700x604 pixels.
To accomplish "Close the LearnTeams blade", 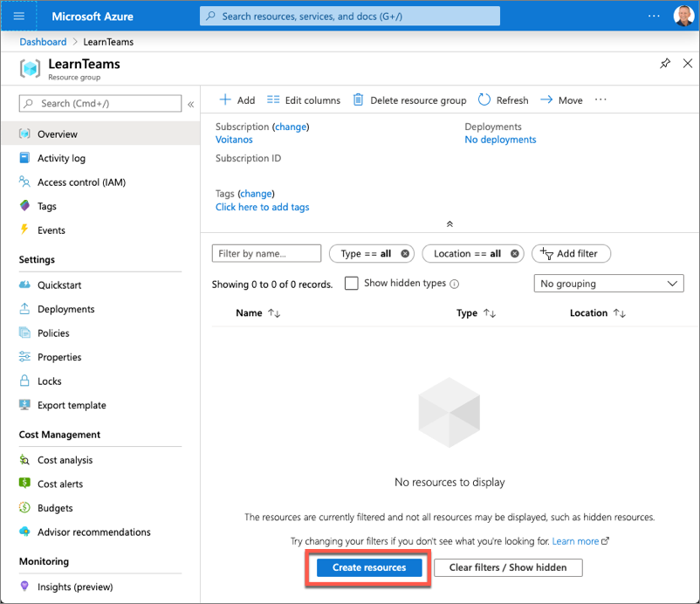I will (x=688, y=64).
